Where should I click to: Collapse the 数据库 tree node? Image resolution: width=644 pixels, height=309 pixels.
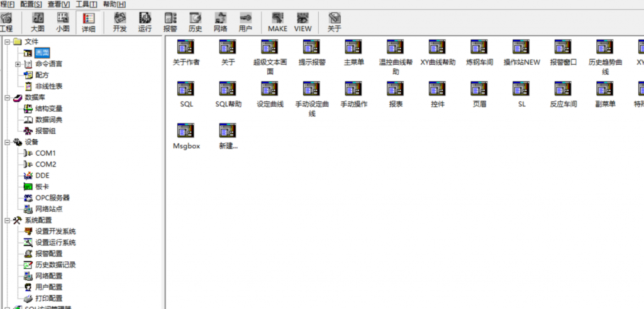coord(7,98)
